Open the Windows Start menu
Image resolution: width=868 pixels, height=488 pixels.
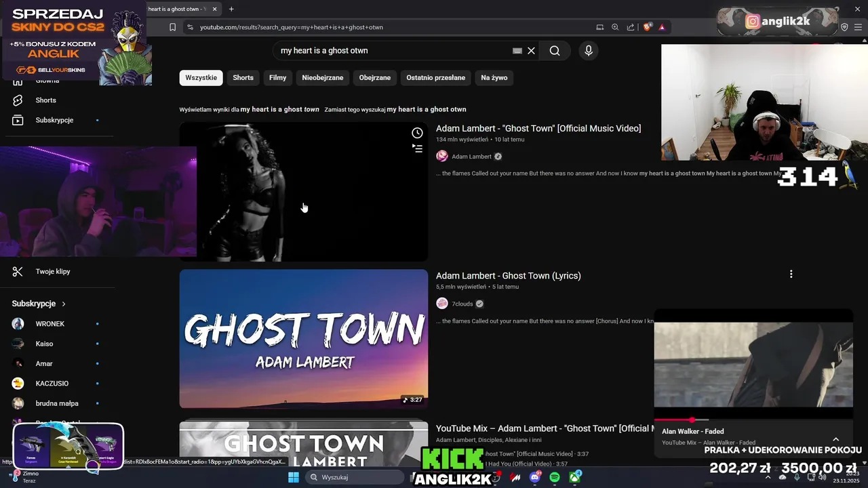(294, 477)
